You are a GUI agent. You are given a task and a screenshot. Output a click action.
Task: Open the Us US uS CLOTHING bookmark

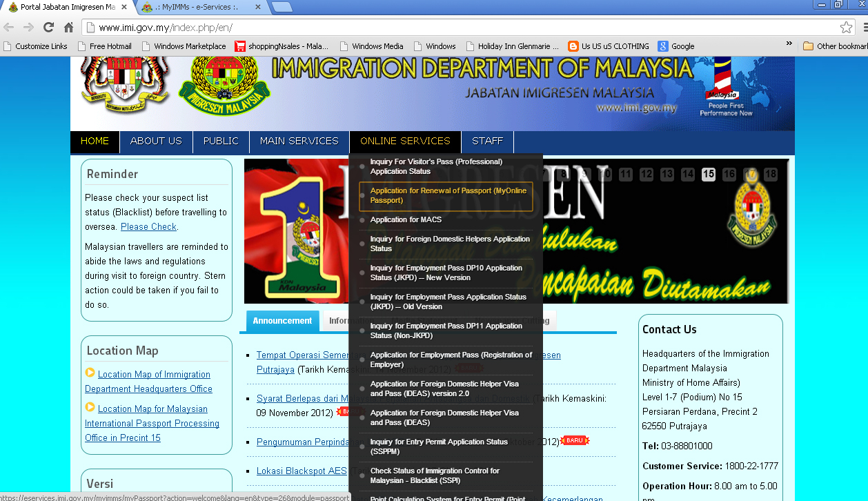608,46
